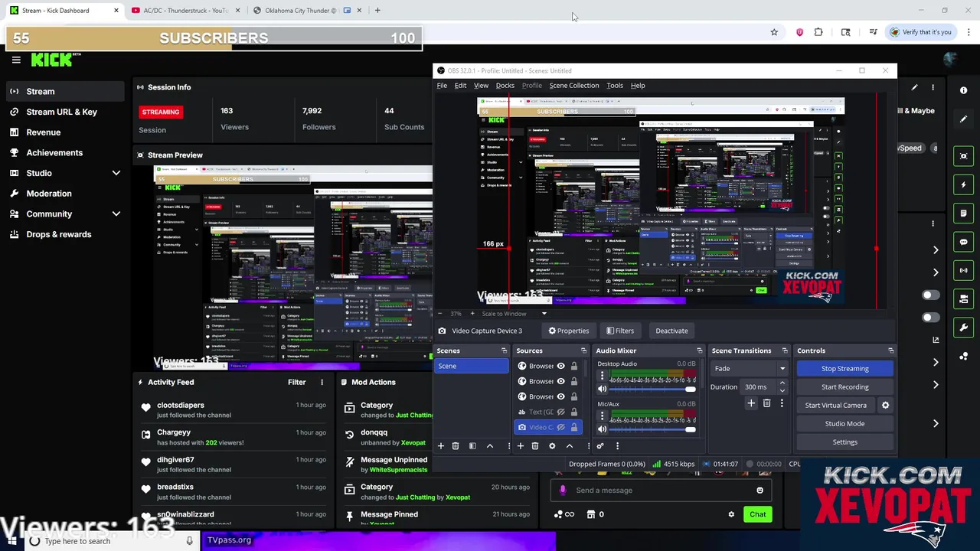Zoom out OBS preview with minus icon
The width and height of the screenshot is (980, 551).
tap(440, 314)
